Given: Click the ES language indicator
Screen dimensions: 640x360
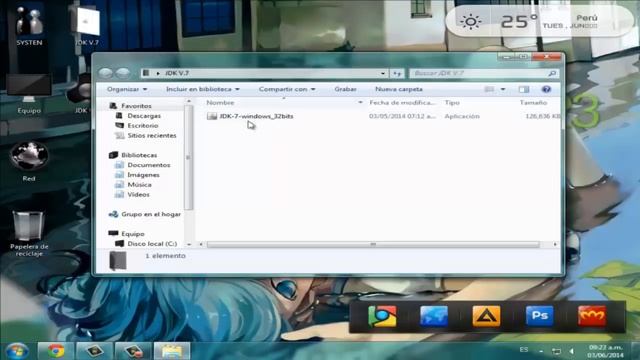Looking at the screenshot, I should pos(524,350).
